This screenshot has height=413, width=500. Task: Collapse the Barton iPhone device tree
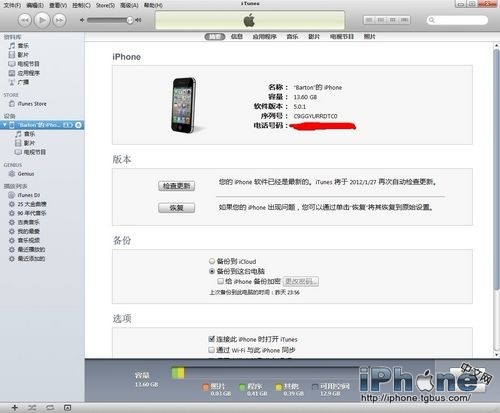(4, 125)
